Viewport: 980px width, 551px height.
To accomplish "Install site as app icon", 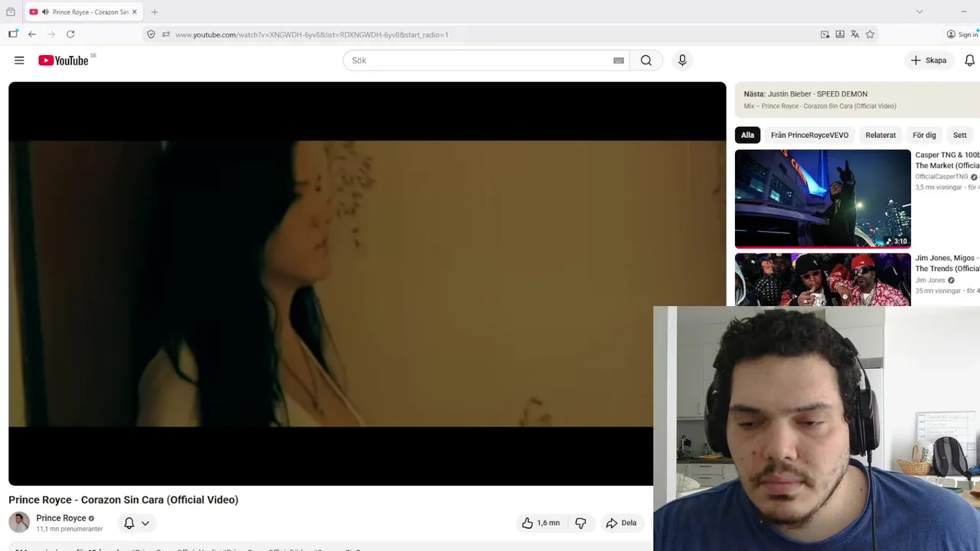I will pos(840,34).
